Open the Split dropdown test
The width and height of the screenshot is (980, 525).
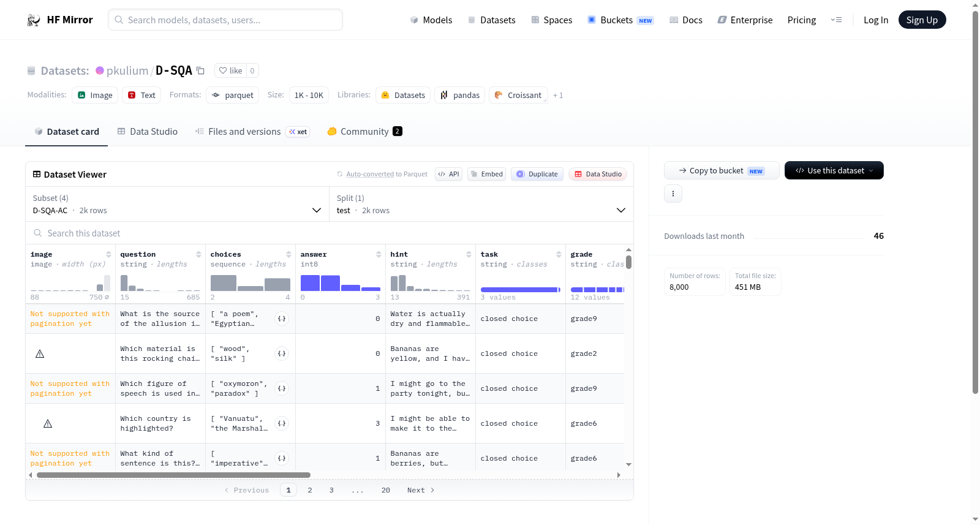pos(481,204)
